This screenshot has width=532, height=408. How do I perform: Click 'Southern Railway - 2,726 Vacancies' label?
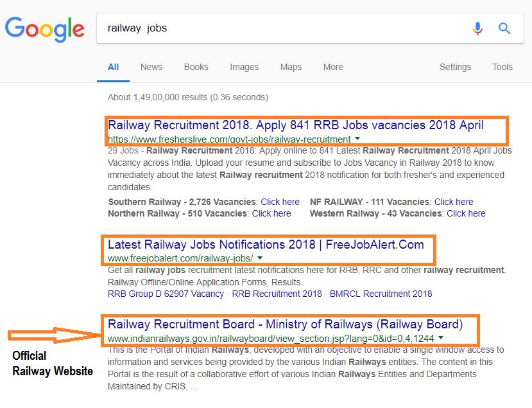(183, 202)
